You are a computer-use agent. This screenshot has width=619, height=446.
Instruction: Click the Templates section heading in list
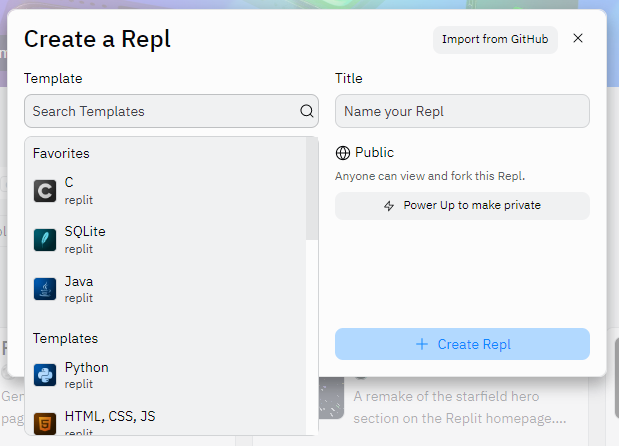click(x=65, y=338)
